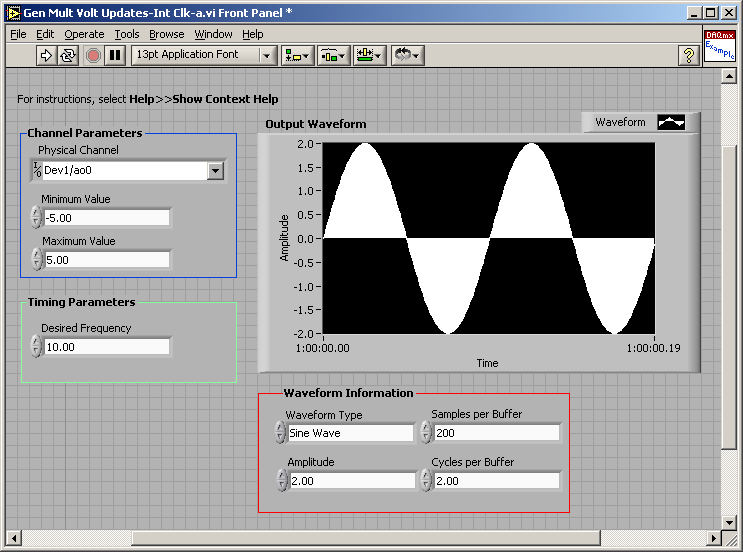Click the Waveform Type Sine Wave field
Image resolution: width=743 pixels, height=552 pixels.
click(351, 433)
